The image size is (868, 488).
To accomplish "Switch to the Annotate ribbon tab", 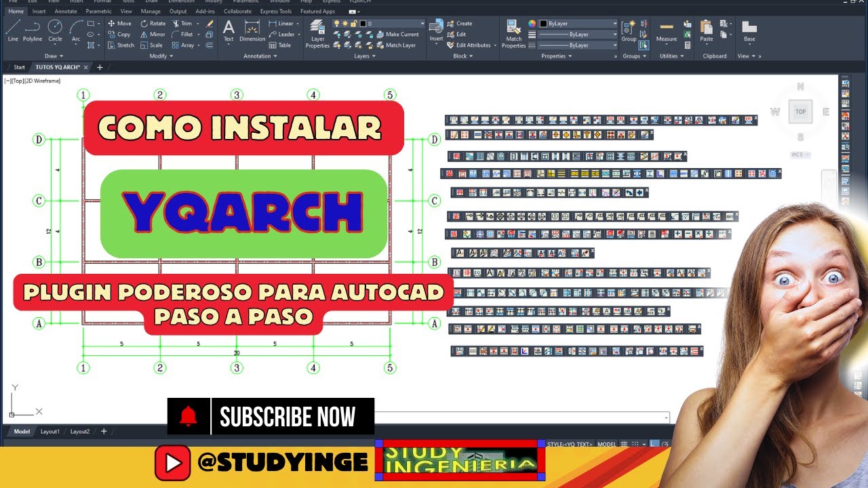I will tap(66, 12).
